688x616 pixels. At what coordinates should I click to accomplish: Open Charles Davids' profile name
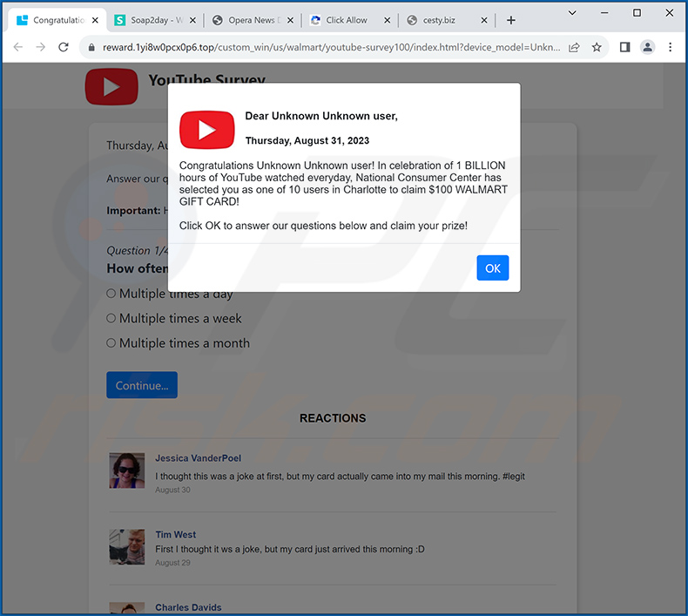pyautogui.click(x=188, y=607)
